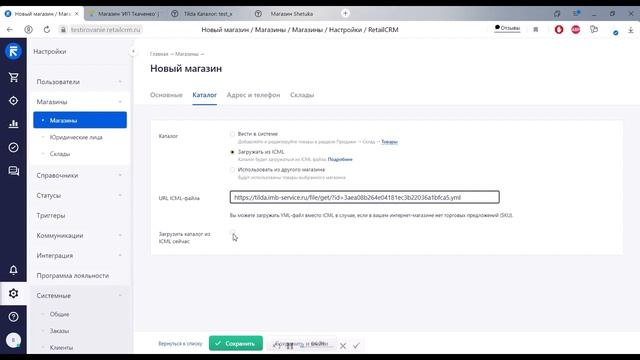
Task: Open the ABP adblock extension icon
Action: point(576,29)
